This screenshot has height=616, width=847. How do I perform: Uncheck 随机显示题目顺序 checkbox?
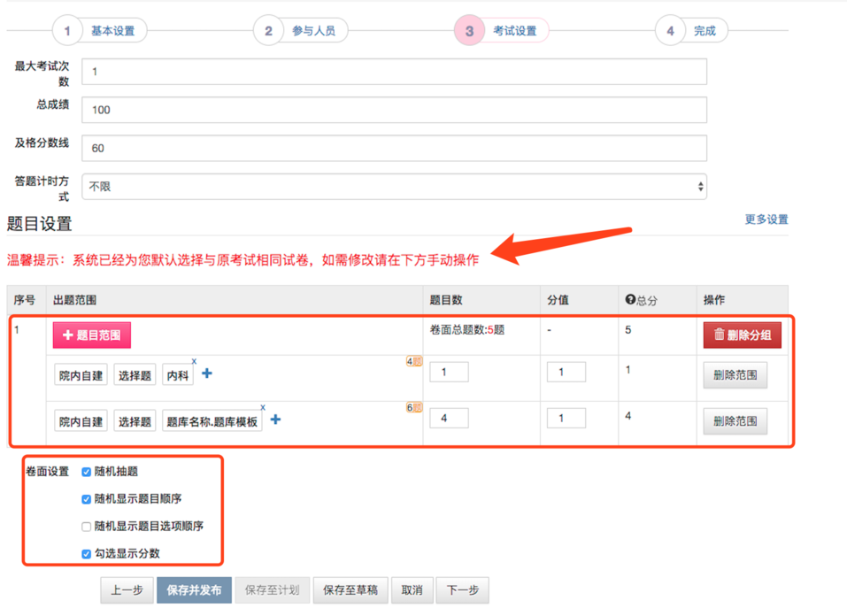click(86, 499)
